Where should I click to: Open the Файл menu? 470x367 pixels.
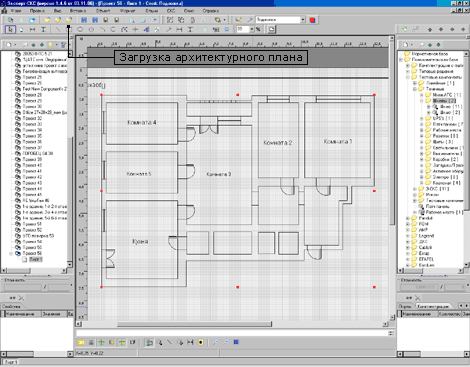pos(16,11)
